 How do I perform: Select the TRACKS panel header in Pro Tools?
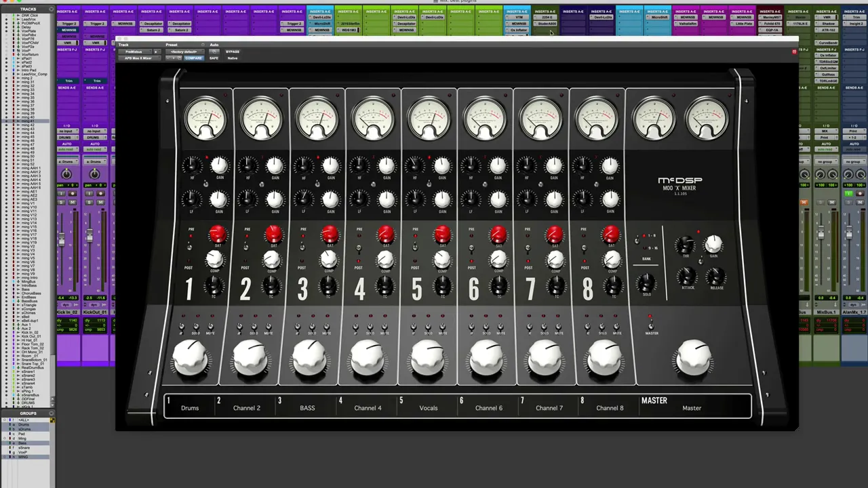point(28,9)
